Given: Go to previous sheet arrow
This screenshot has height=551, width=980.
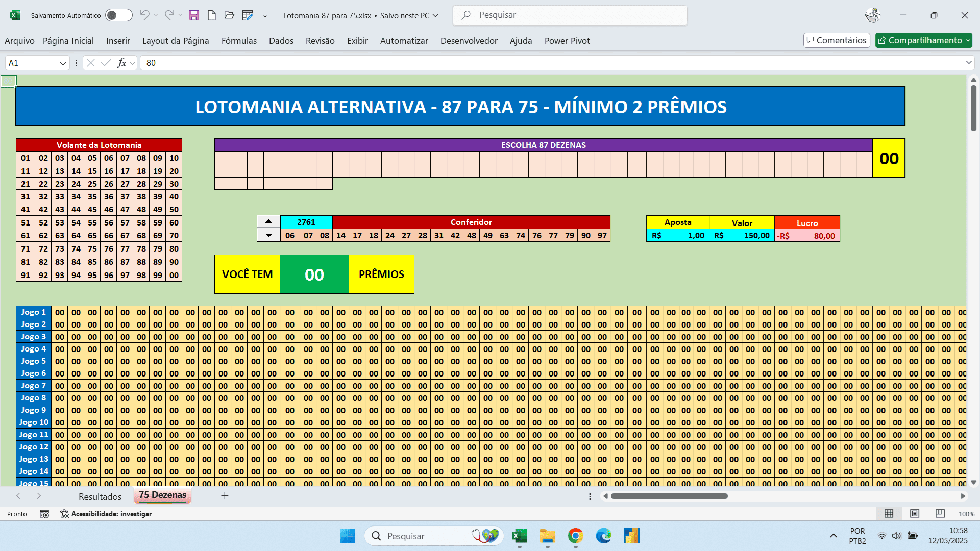Looking at the screenshot, I should [x=18, y=496].
